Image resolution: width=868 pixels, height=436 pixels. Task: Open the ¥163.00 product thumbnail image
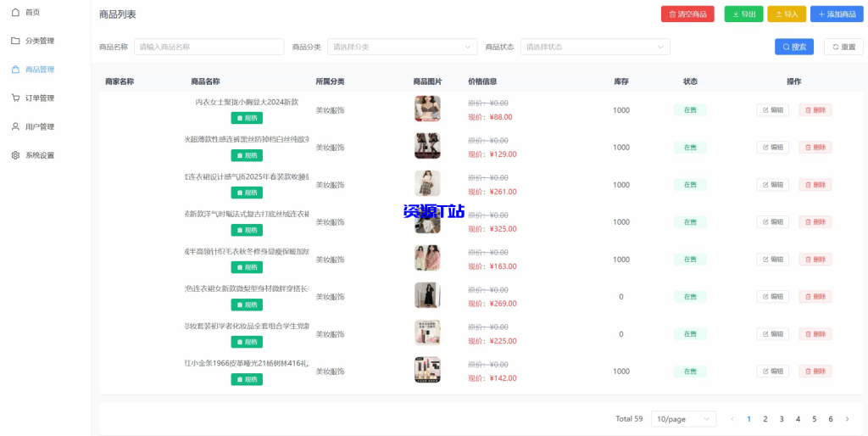pos(427,258)
